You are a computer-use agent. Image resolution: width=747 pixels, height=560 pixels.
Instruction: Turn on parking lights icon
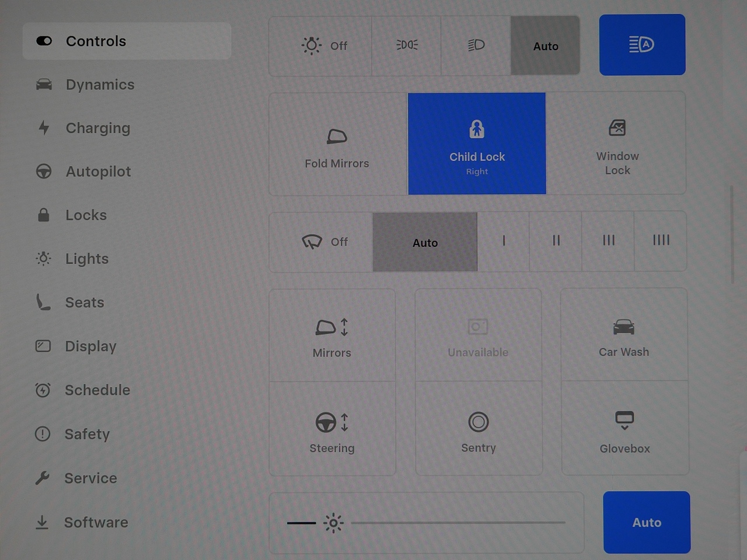click(407, 45)
